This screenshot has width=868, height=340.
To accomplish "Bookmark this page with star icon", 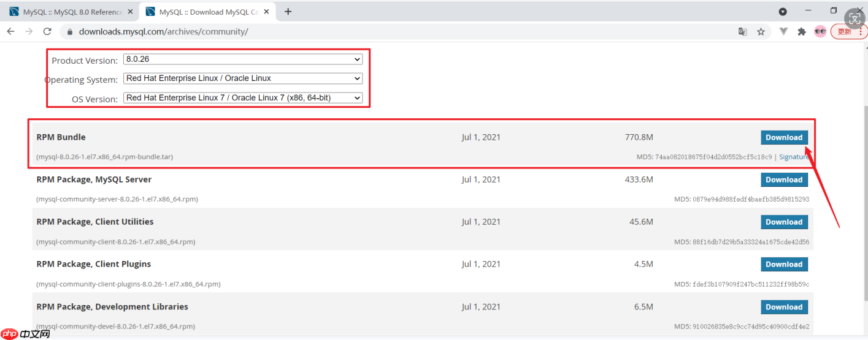I will point(761,32).
